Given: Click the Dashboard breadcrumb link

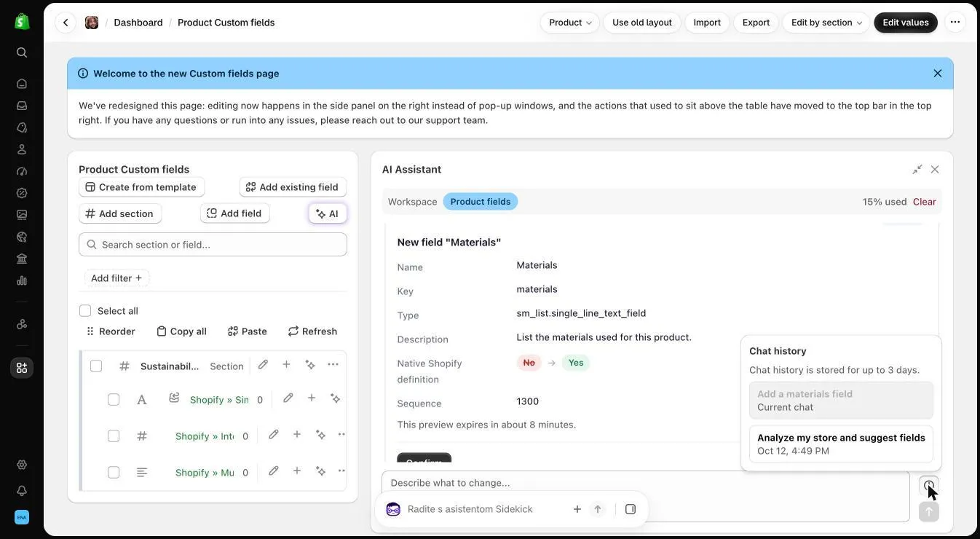Looking at the screenshot, I should click(x=138, y=23).
